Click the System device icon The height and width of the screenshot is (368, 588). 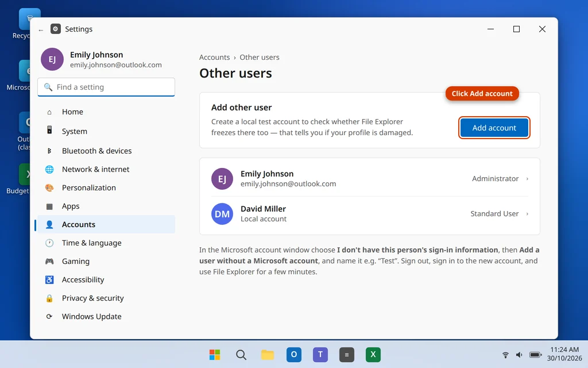[x=49, y=130]
